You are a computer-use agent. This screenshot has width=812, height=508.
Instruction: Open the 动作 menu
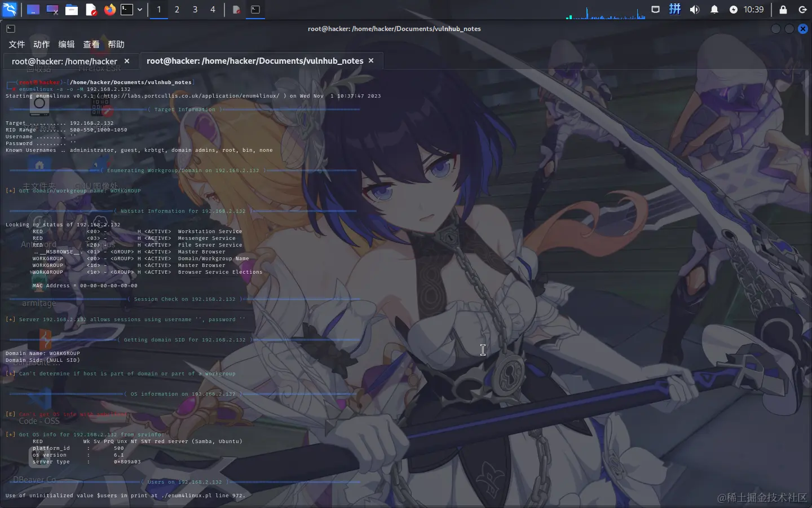click(41, 44)
